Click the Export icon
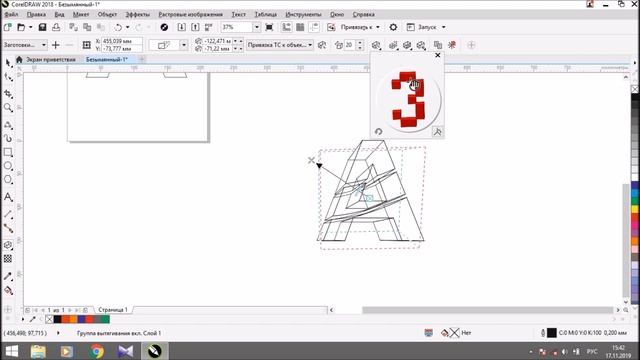The height and width of the screenshot is (360, 640). (x=195, y=27)
